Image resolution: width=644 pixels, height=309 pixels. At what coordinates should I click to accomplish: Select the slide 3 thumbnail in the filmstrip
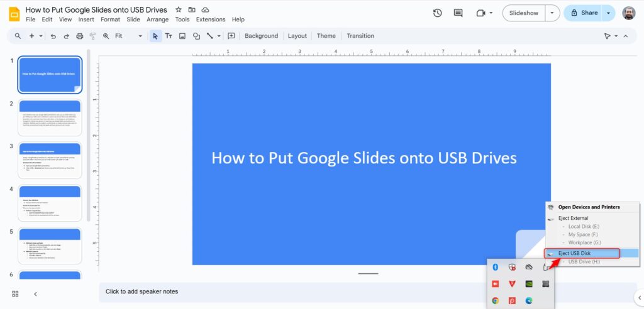(x=50, y=160)
